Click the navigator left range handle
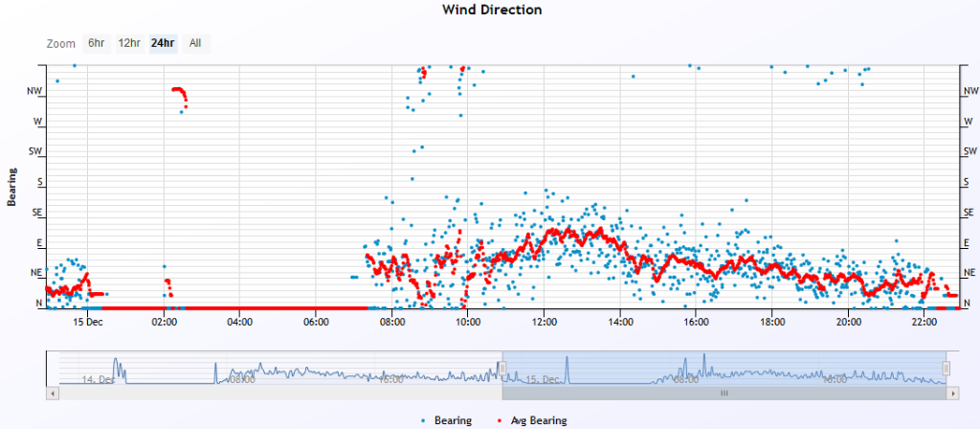Image resolution: width=980 pixels, height=429 pixels. (502, 369)
